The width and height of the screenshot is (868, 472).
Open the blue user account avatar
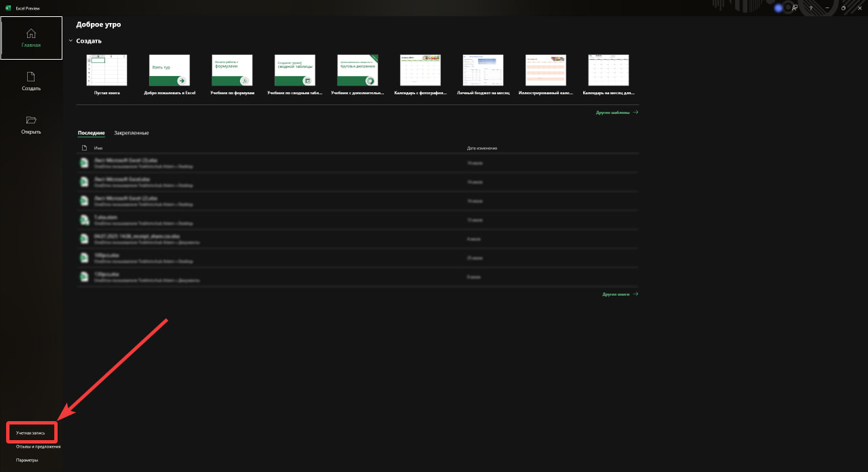[778, 8]
